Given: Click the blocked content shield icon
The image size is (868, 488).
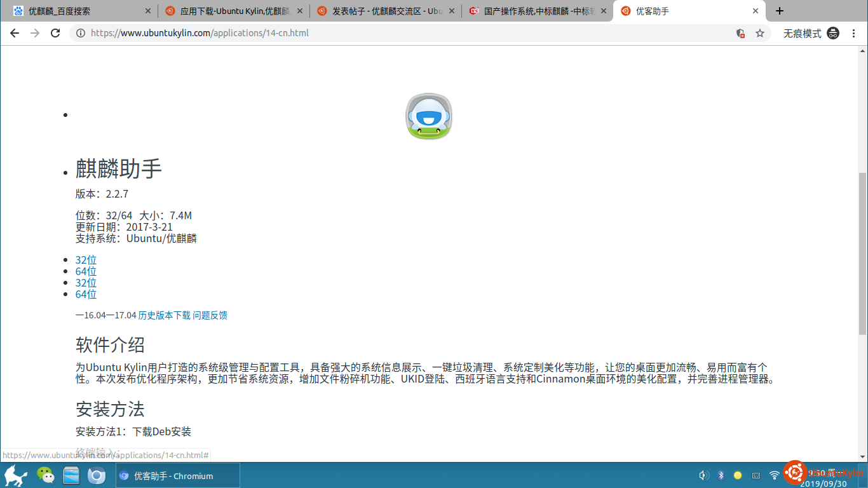Looking at the screenshot, I should 740,33.
